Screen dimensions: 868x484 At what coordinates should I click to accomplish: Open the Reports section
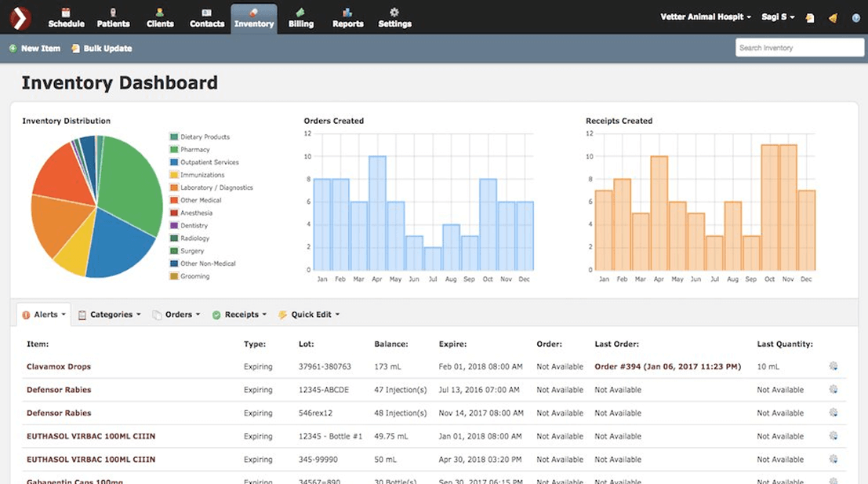347,17
